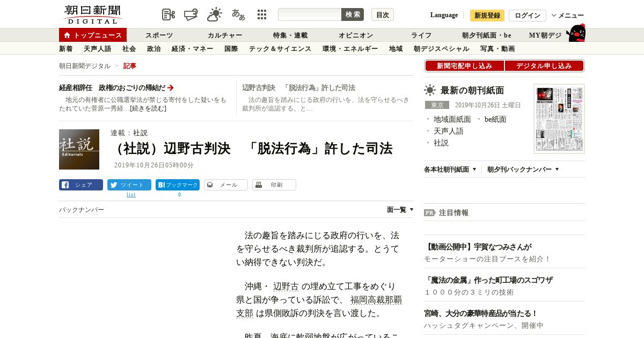Open the scrapbook clipping icon
This screenshot has height=338, width=644.
tap(169, 14)
